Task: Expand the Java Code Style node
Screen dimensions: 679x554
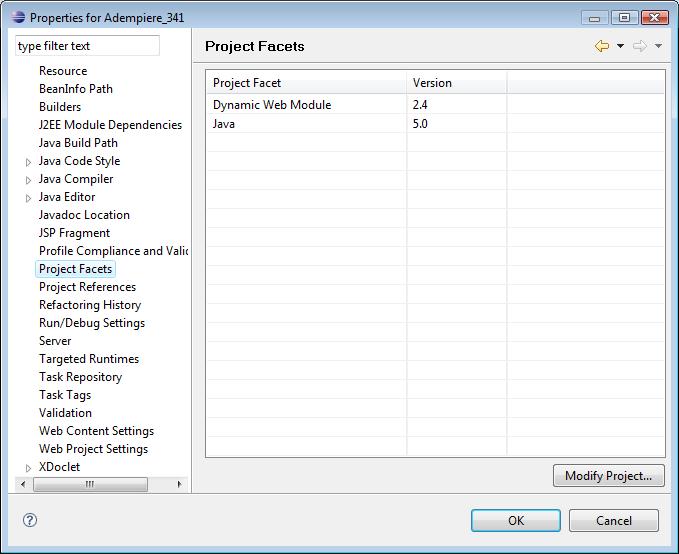Action: (28, 162)
